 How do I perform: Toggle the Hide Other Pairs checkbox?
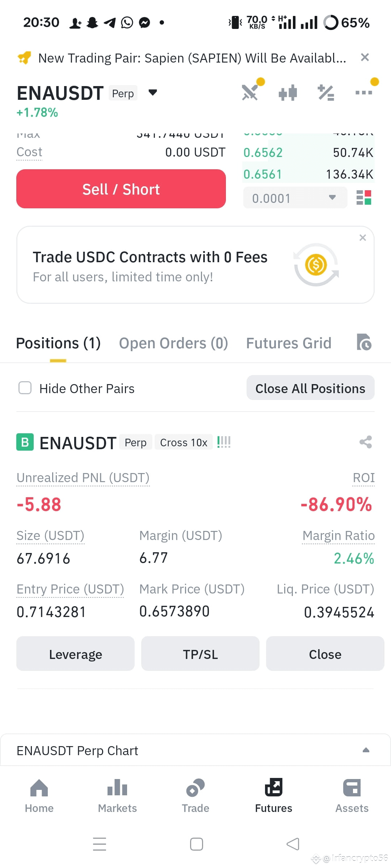click(25, 388)
